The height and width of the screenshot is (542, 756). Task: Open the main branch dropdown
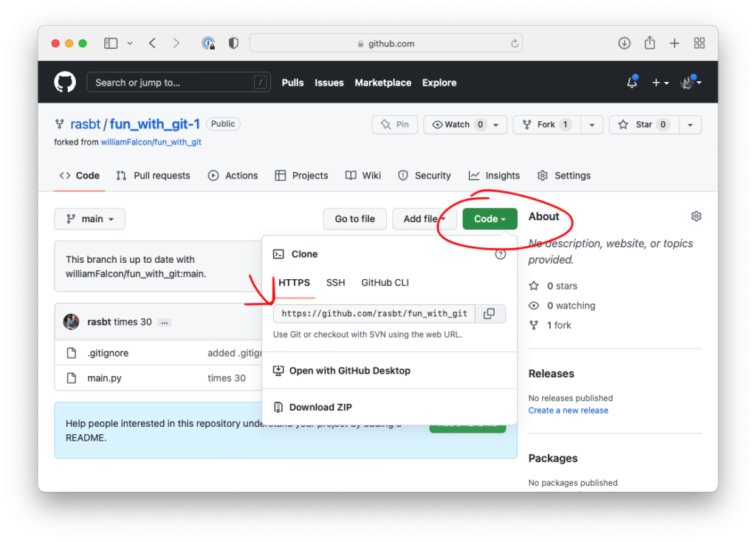(x=89, y=219)
